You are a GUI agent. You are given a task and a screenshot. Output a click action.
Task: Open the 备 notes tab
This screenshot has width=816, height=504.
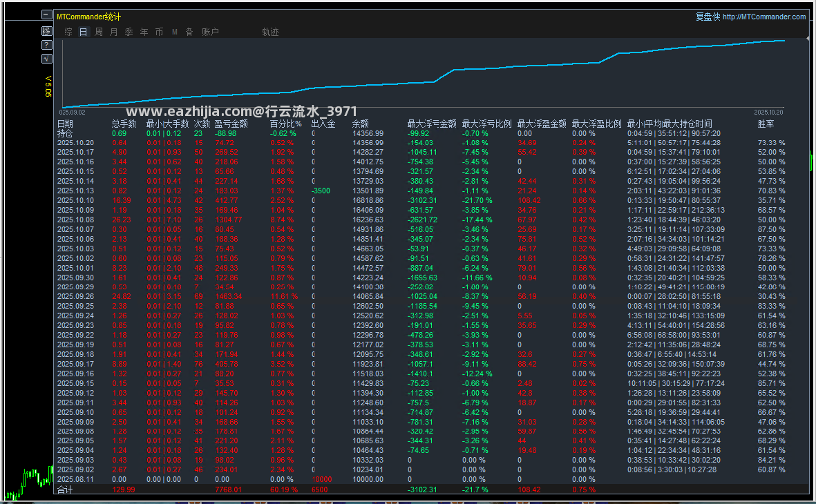pos(189,32)
